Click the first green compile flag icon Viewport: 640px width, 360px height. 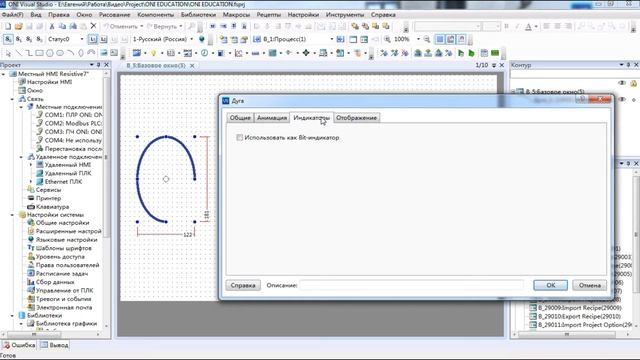pyautogui.click(x=461, y=53)
